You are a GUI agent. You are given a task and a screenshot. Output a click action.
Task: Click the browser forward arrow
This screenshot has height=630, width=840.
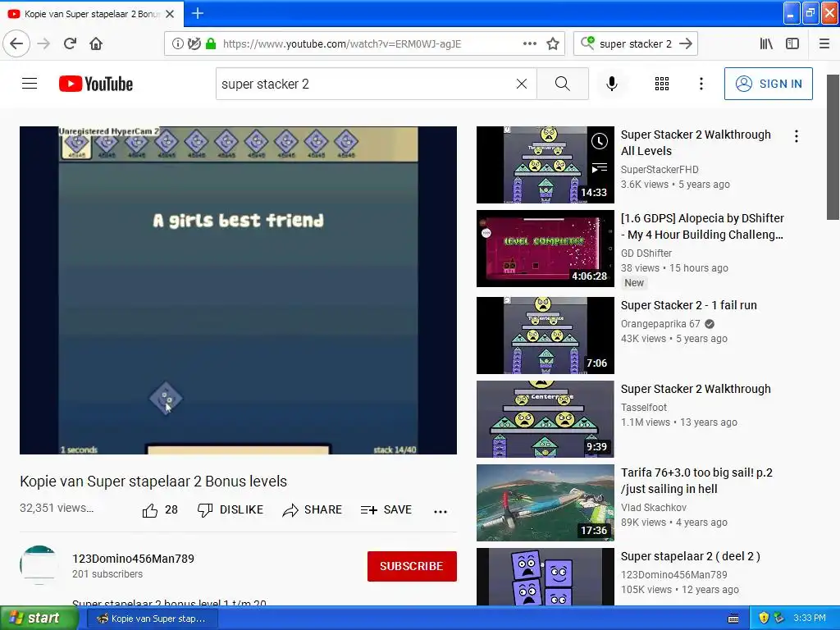point(43,44)
